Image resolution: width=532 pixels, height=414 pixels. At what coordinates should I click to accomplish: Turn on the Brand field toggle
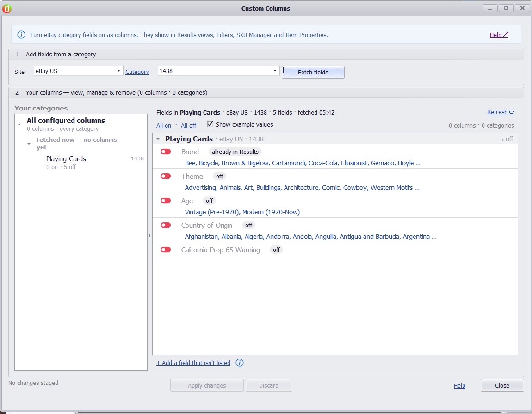(x=166, y=152)
